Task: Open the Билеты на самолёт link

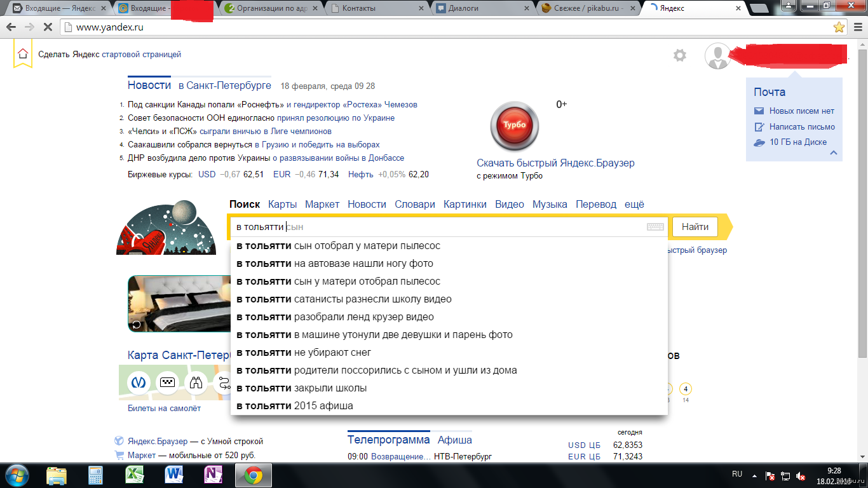Action: click(164, 409)
